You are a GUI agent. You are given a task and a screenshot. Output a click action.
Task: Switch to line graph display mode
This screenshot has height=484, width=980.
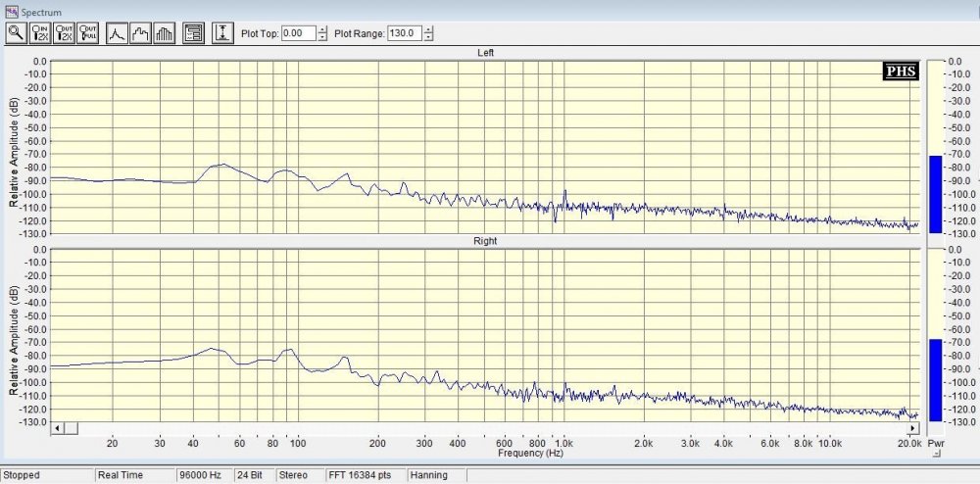117,33
